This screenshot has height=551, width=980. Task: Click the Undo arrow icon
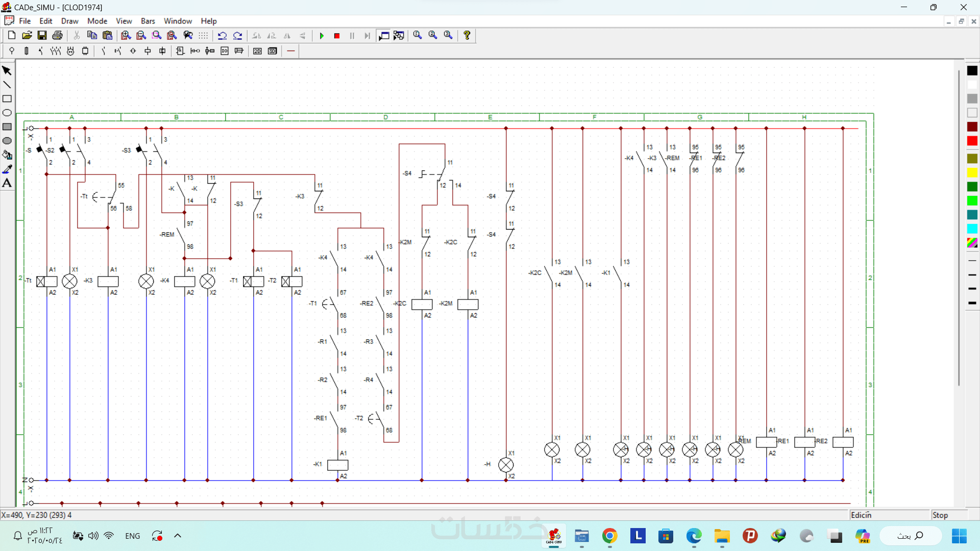[x=222, y=36]
